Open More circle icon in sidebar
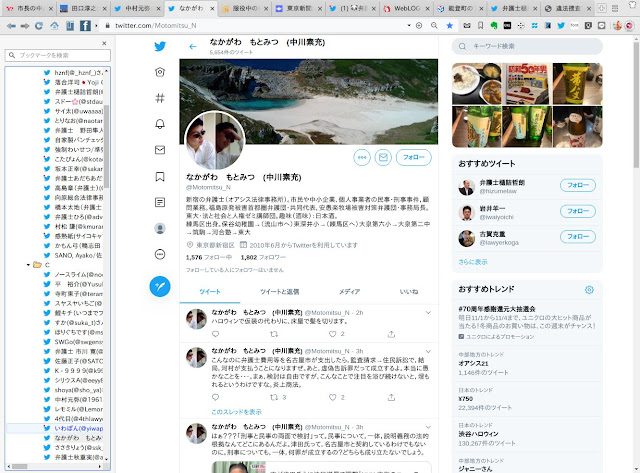This screenshot has height=473, width=640. tap(160, 255)
